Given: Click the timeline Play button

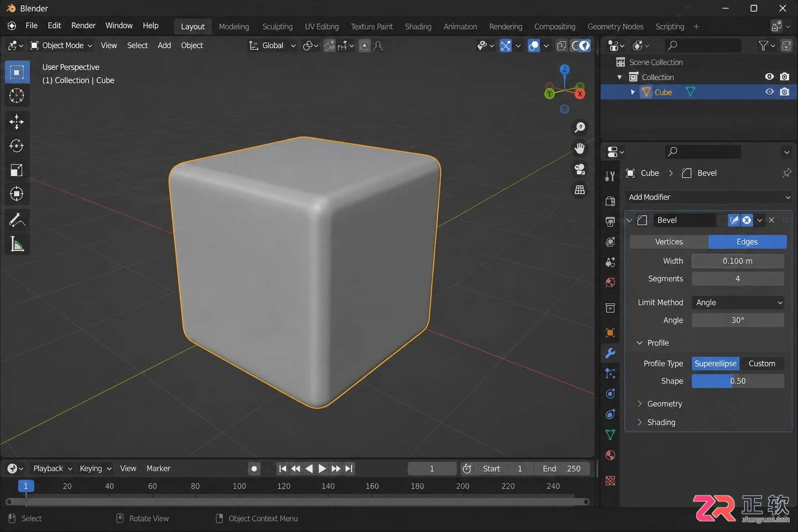Looking at the screenshot, I should point(322,469).
